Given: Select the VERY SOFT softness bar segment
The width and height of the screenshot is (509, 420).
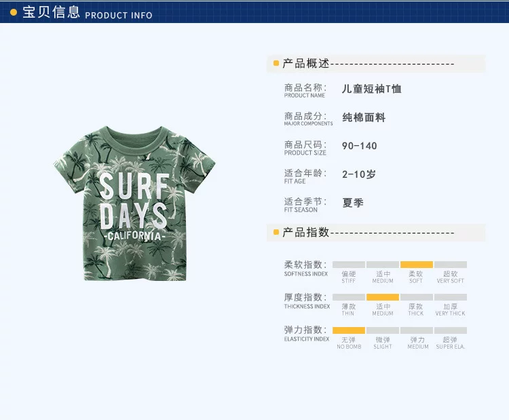Looking at the screenshot, I should [451, 265].
